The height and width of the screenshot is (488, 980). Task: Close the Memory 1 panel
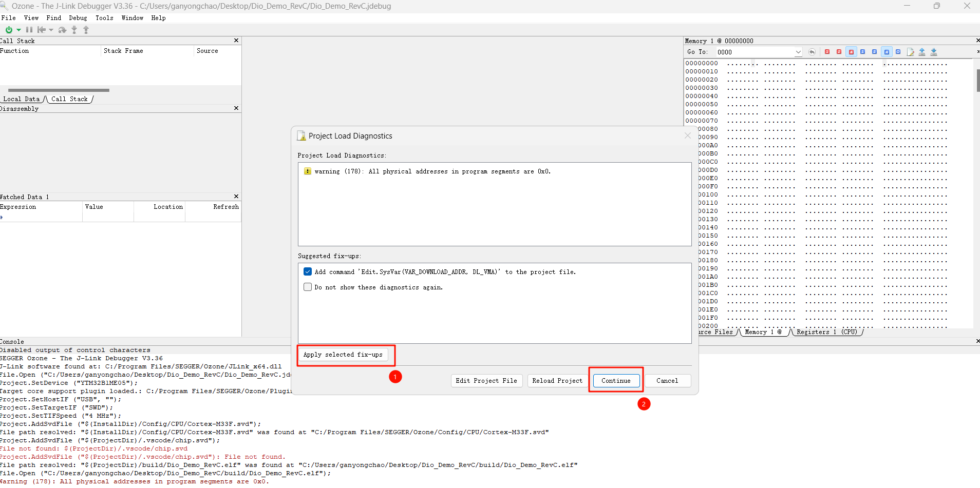point(977,41)
